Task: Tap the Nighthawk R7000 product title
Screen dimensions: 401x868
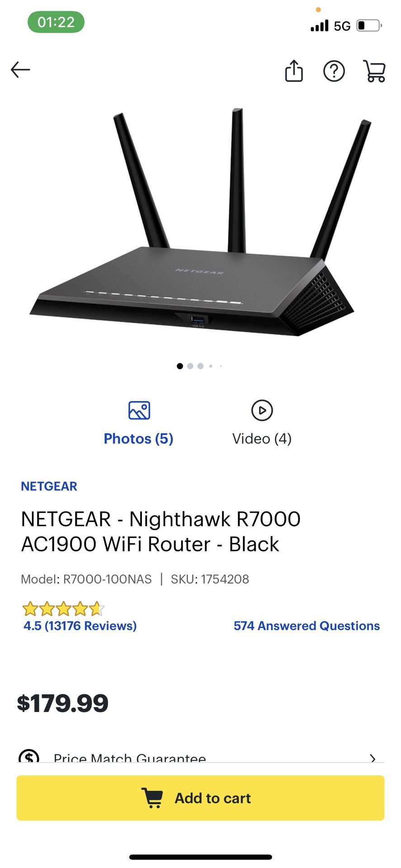Action: pos(161,531)
